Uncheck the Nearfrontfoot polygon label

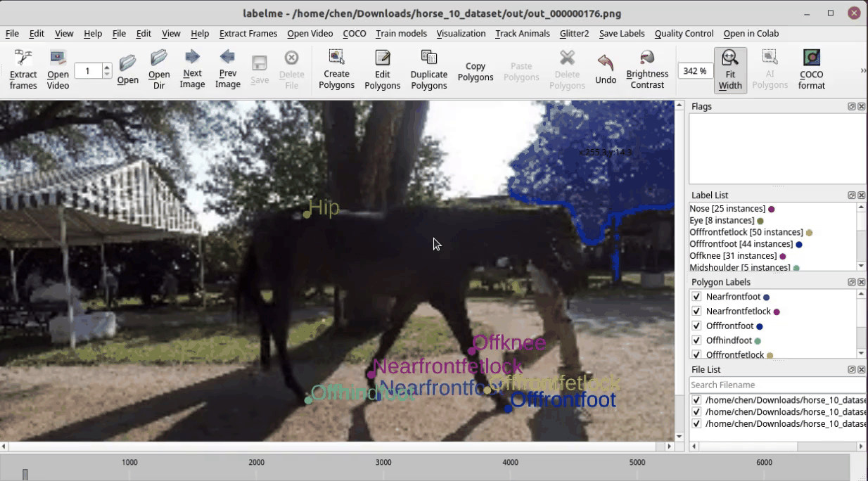696,297
